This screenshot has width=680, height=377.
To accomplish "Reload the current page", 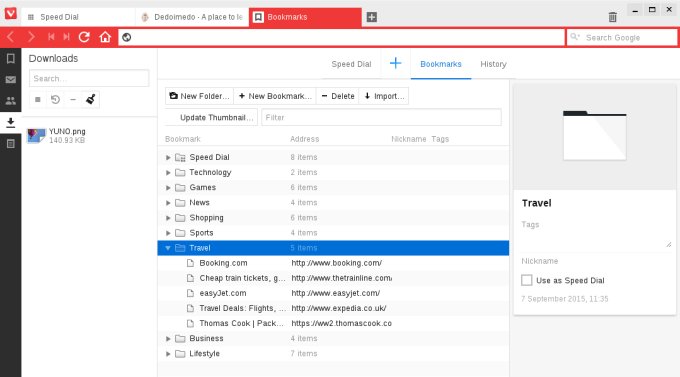I will click(84, 37).
